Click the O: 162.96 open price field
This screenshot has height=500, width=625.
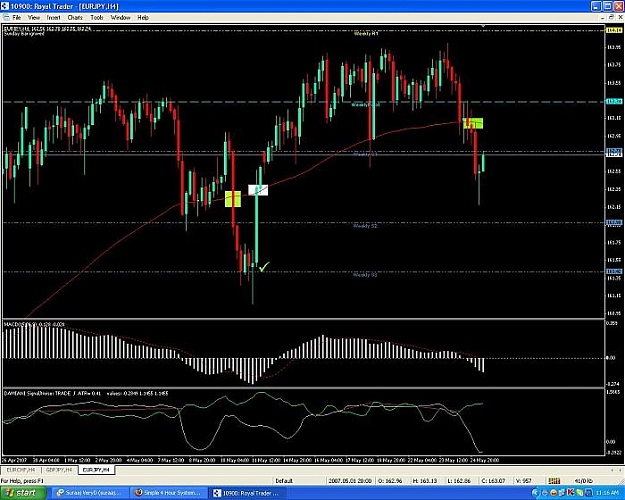pyautogui.click(x=391, y=481)
